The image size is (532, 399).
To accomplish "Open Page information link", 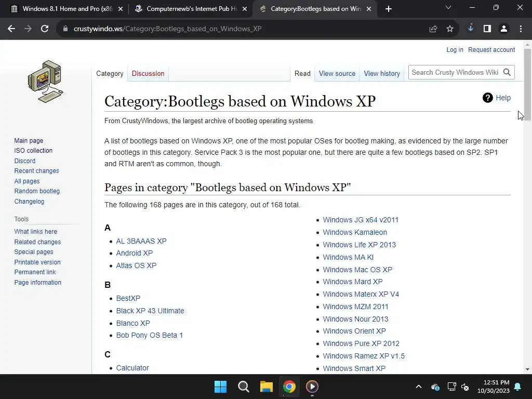I will point(37,282).
